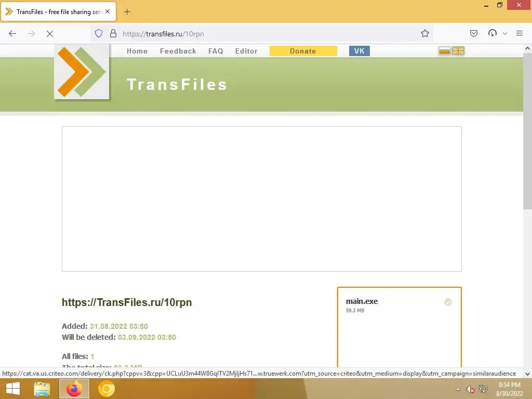This screenshot has width=532, height=399.
Task: Go to the FAQ page
Action: [216, 51]
